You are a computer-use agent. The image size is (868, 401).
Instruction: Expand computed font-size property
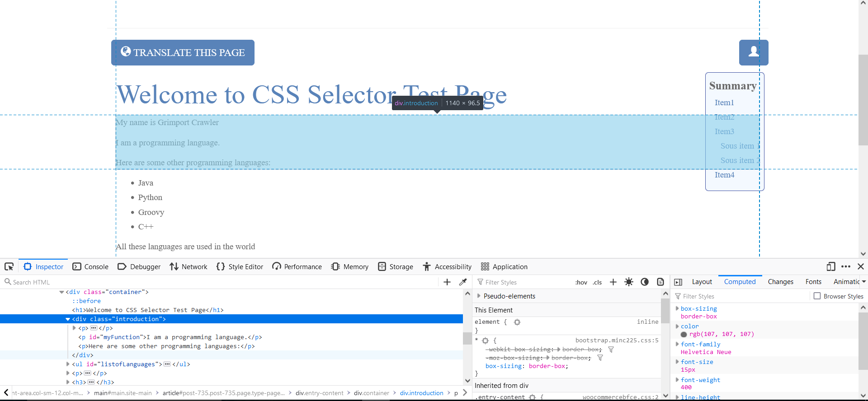coord(677,362)
